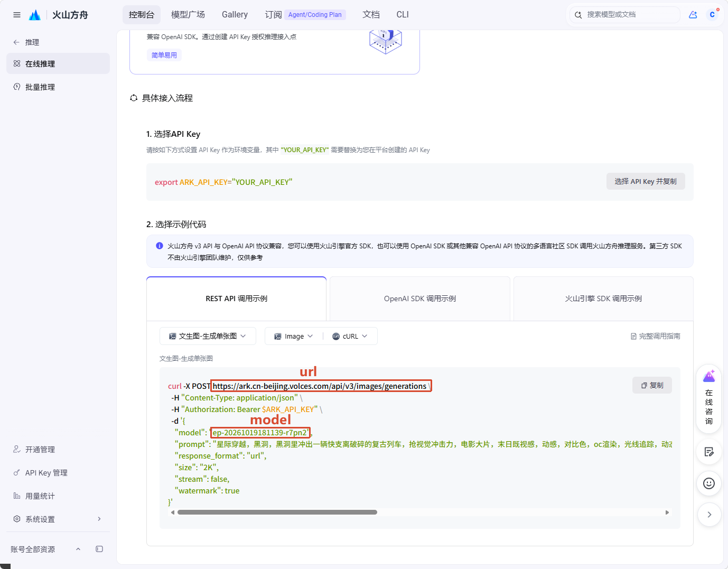Expand 系统设置 submenu
Image resolution: width=728 pixels, height=569 pixels.
pyautogui.click(x=58, y=519)
